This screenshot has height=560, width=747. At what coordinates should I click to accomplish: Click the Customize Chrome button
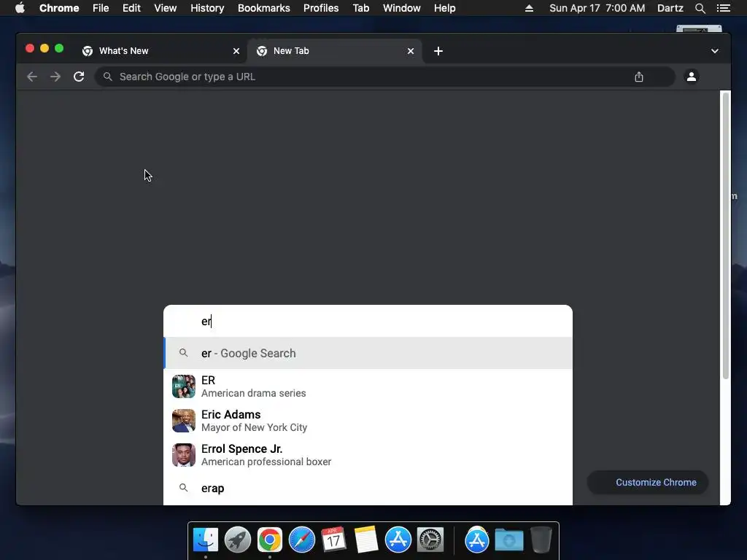pyautogui.click(x=648, y=483)
